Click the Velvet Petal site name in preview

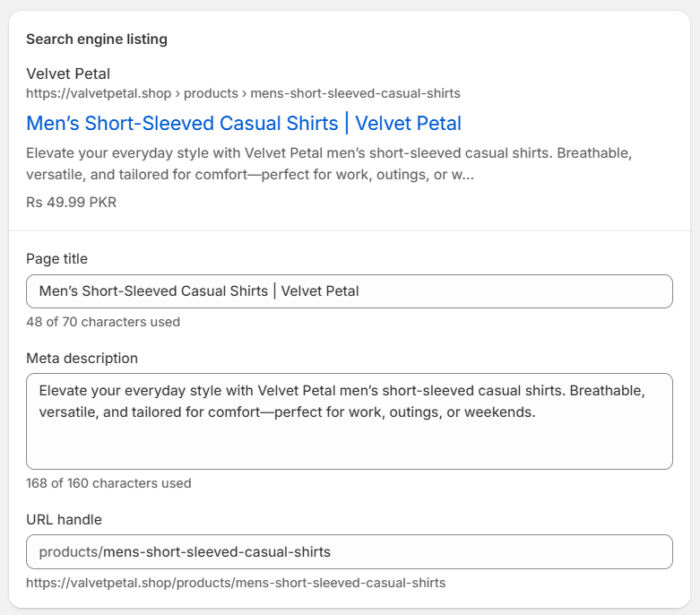pyautogui.click(x=68, y=74)
